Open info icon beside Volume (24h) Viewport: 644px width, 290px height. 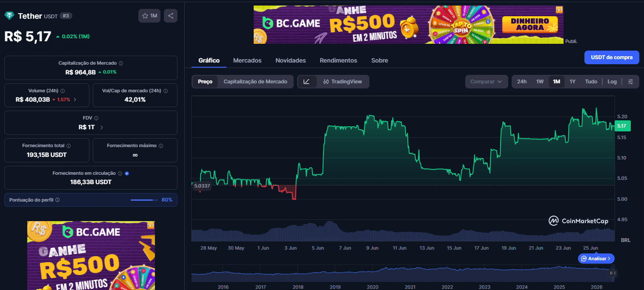coord(63,91)
